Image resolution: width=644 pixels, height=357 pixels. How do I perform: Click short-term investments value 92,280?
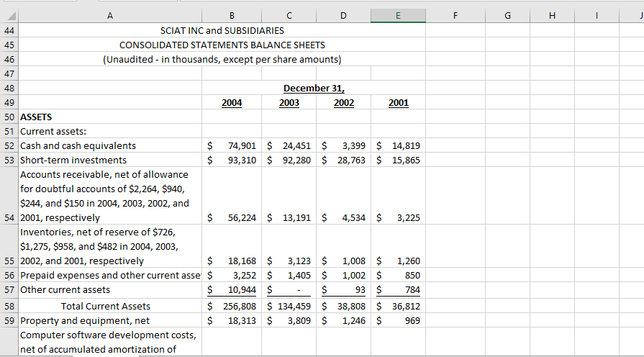pyautogui.click(x=289, y=160)
